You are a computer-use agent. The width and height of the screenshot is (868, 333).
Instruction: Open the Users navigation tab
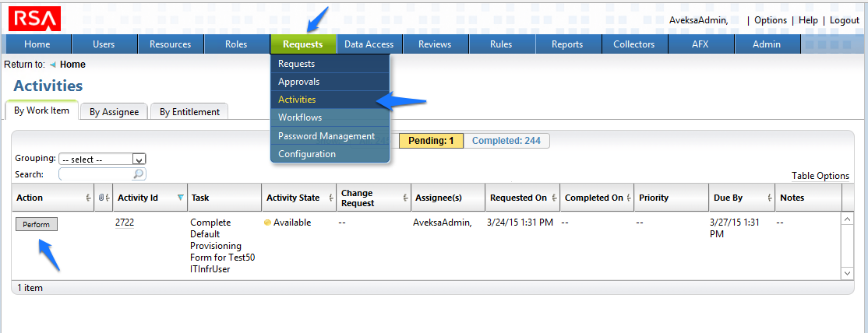click(104, 44)
